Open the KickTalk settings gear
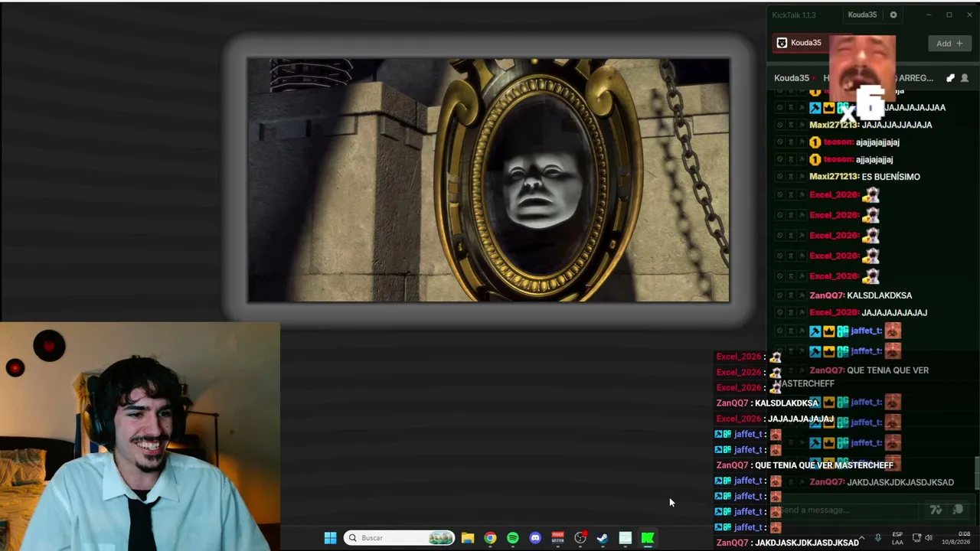Viewport: 980px width, 551px height. [893, 15]
